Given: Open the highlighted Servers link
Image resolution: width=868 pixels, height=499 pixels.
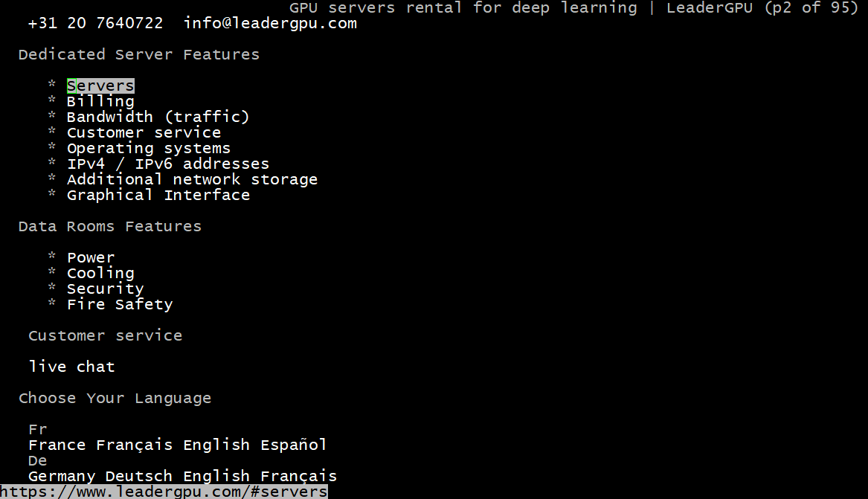Looking at the screenshot, I should coord(100,86).
